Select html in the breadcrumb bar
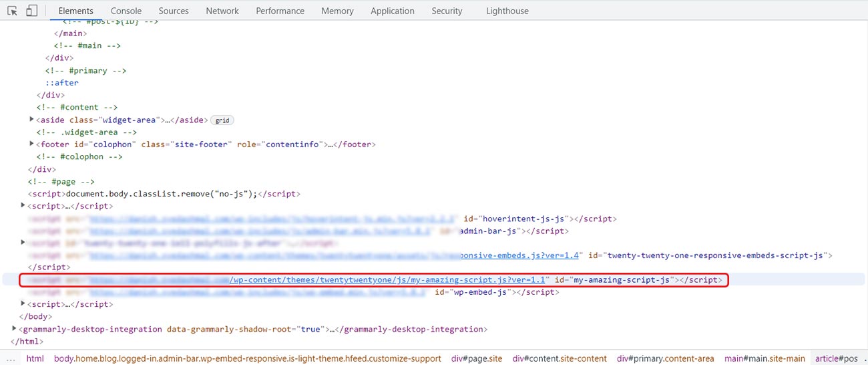868x365 pixels. coord(35,359)
